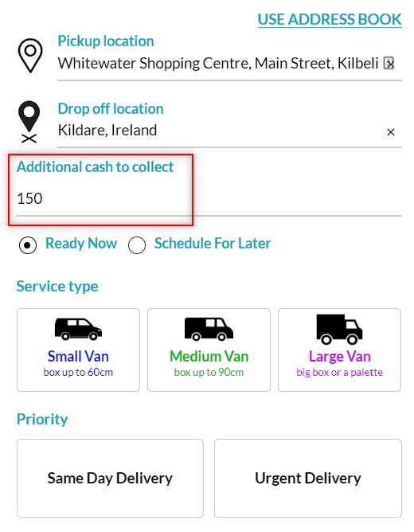Select the Schedule For Later radio button

137,244
